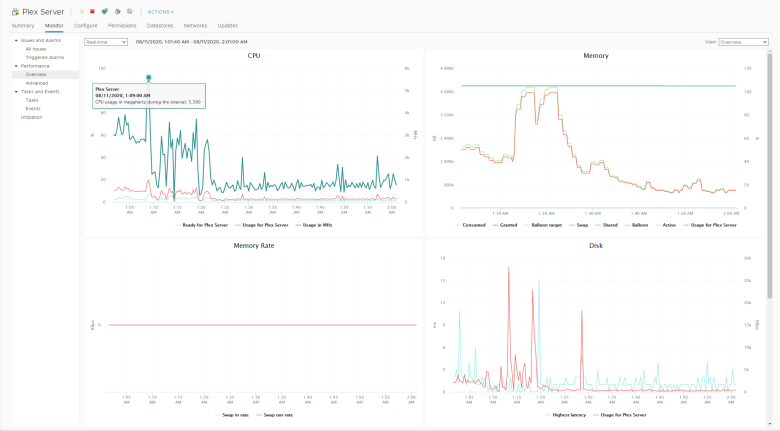
Task: Open the ACTIONS dropdown menu
Action: 160,12
